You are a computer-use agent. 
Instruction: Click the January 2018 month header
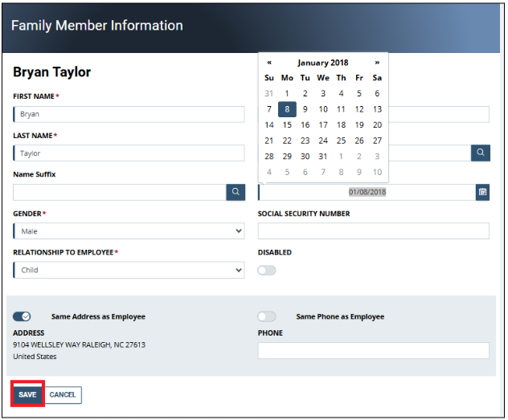[323, 63]
